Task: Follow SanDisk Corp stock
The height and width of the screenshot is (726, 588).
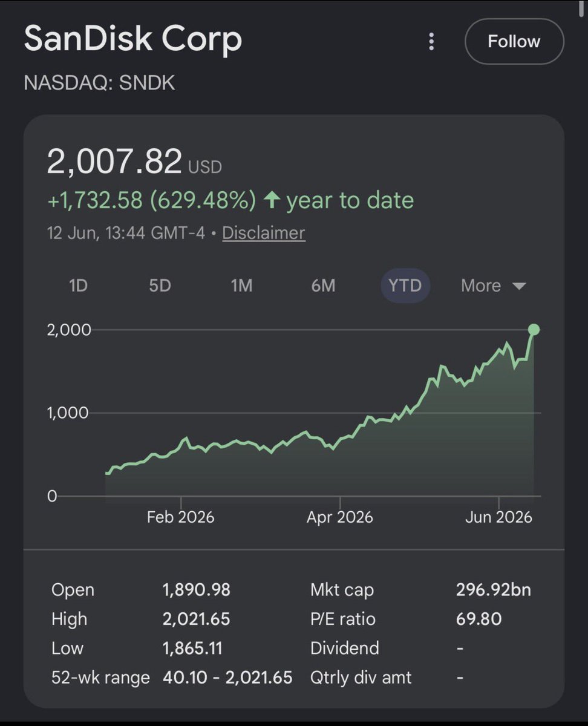Action: point(514,41)
